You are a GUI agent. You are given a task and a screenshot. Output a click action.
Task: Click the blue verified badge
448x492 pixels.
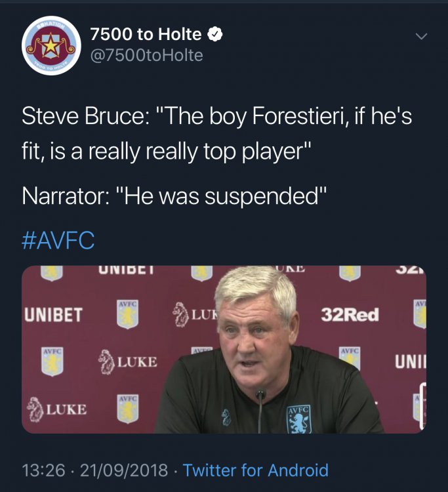coord(215,34)
